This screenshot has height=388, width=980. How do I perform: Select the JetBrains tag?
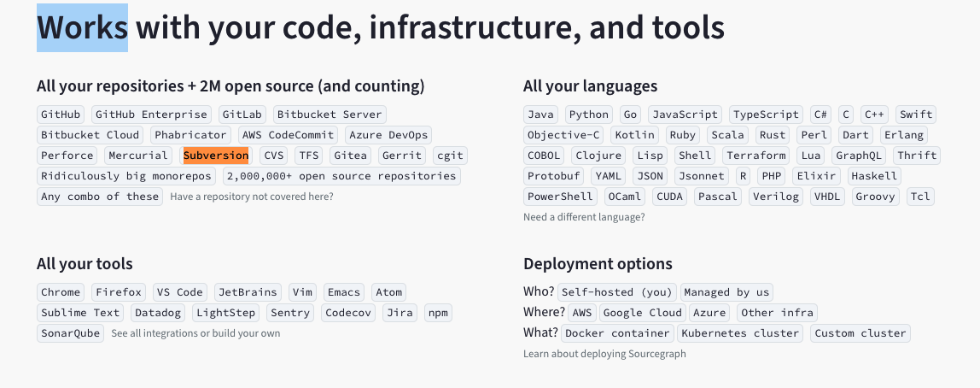point(248,292)
